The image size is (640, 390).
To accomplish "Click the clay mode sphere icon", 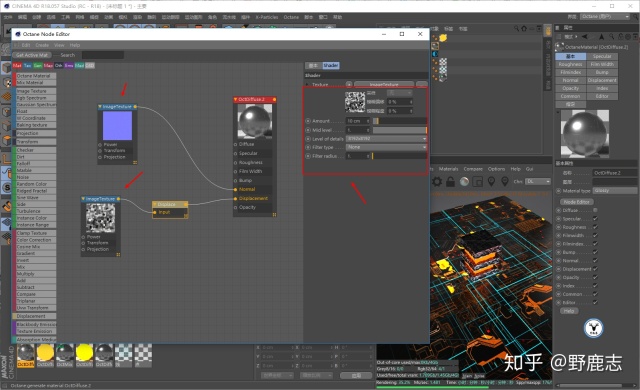I will tap(464, 182).
